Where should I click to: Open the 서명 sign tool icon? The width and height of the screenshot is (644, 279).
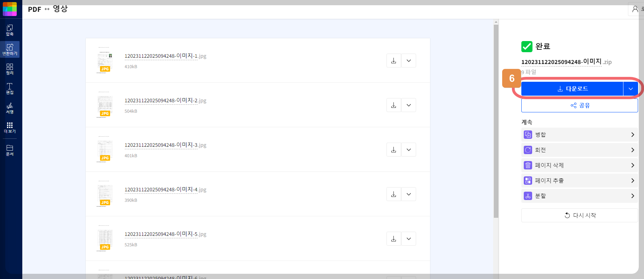click(10, 108)
